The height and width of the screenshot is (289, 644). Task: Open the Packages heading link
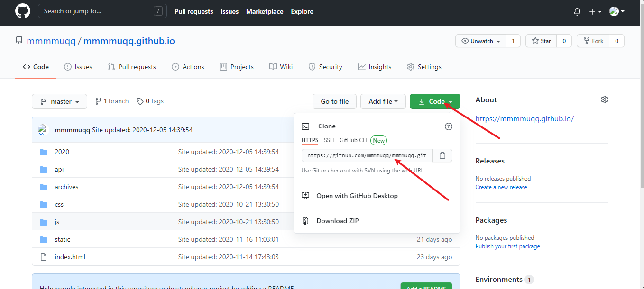coord(491,220)
